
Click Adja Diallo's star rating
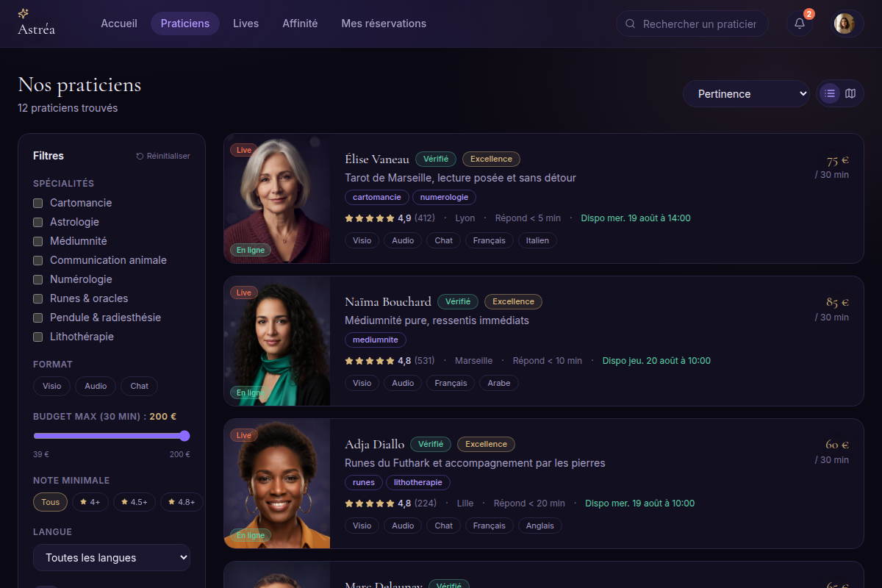pyautogui.click(x=370, y=503)
